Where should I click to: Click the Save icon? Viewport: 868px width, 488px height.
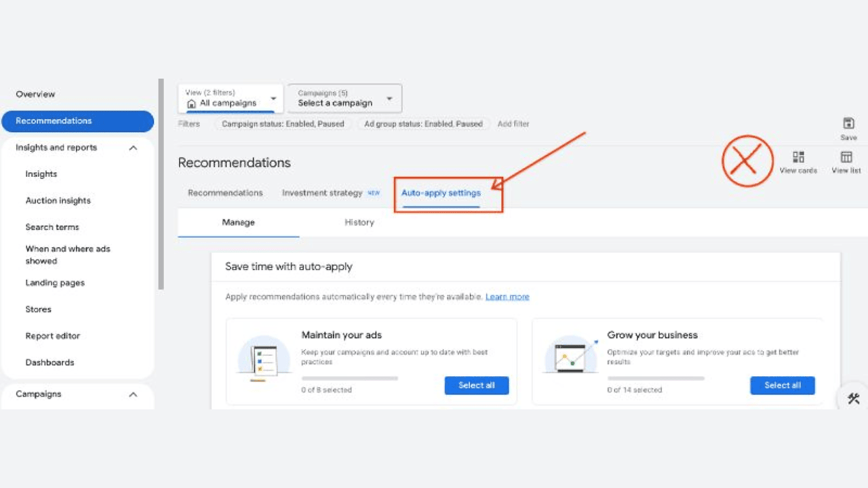848,123
